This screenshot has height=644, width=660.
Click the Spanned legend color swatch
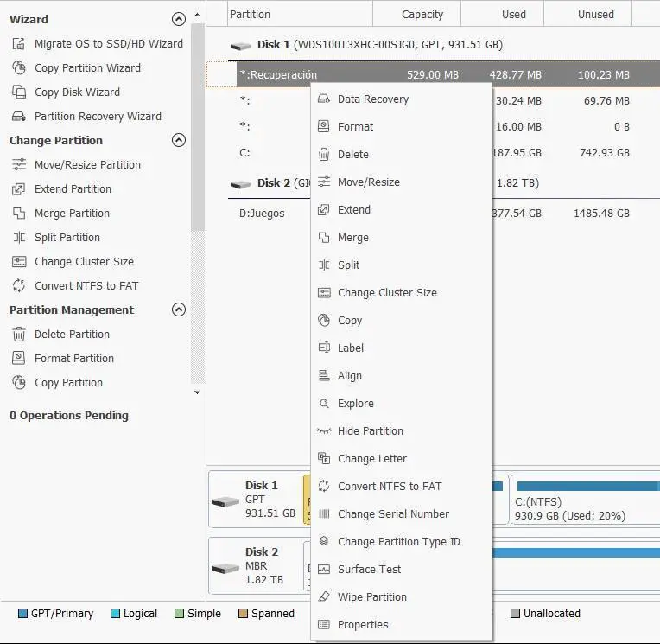tap(243, 613)
